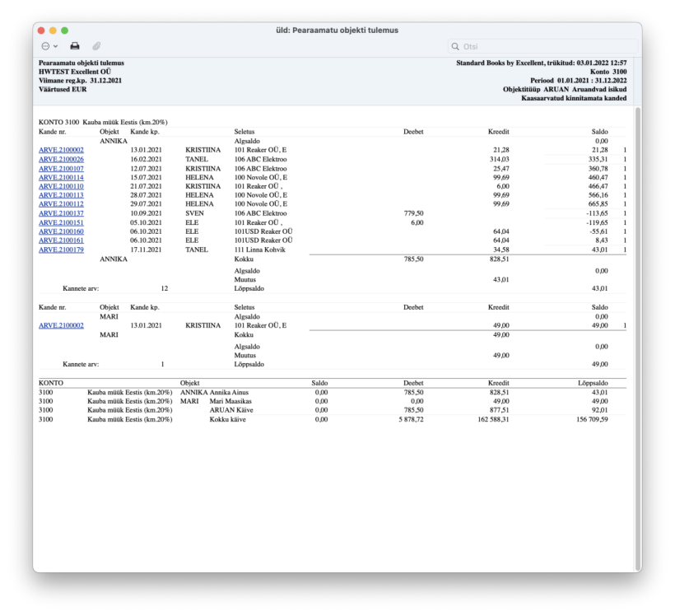The height and width of the screenshot is (616, 675).
Task: Click the ARVE.2100151 link
Action: click(x=61, y=222)
